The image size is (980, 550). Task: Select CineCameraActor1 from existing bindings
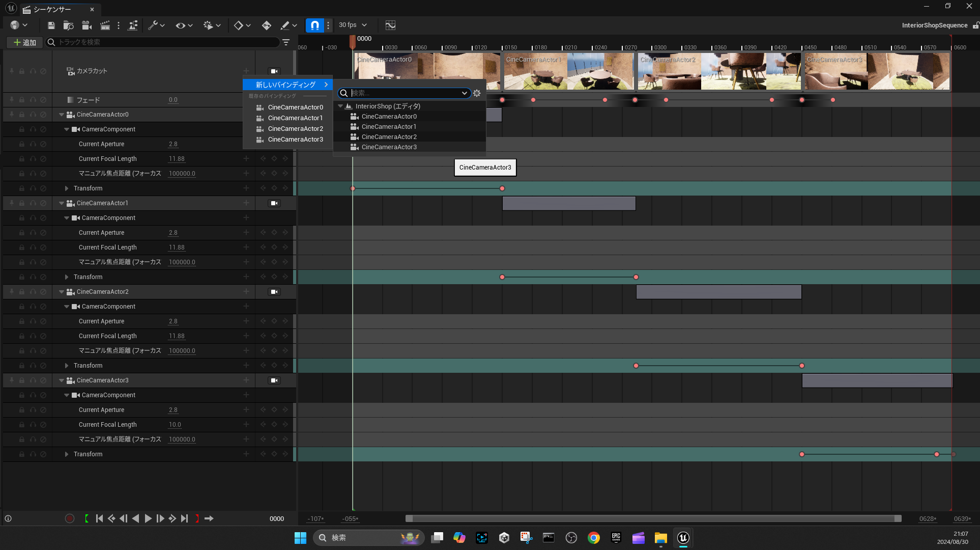pos(295,118)
